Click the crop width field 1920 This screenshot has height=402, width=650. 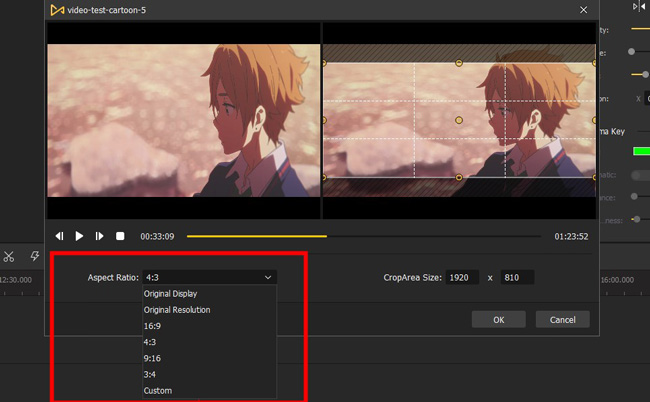(x=462, y=277)
